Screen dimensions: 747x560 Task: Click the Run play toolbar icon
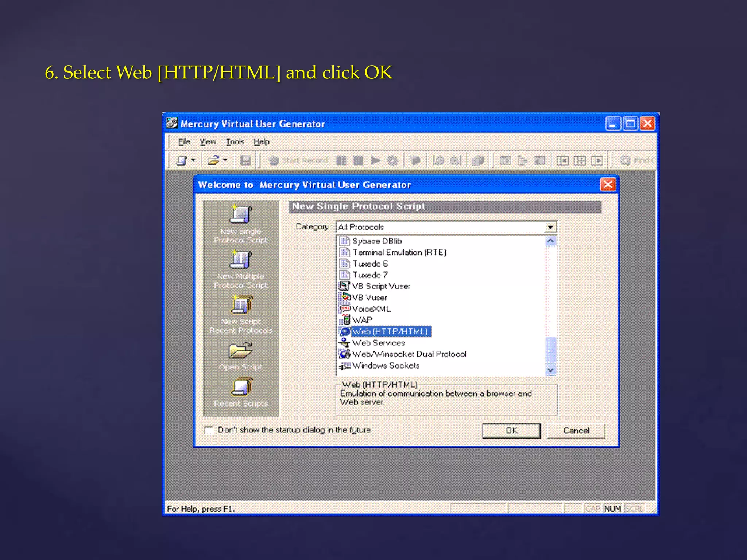376,160
